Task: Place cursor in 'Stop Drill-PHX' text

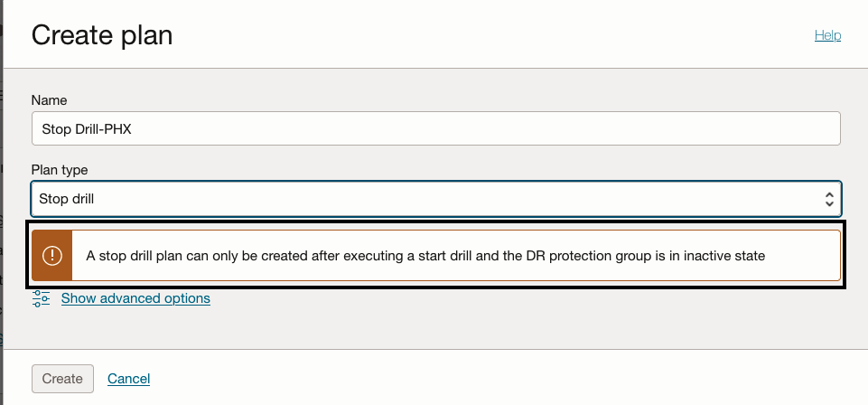Action: click(x=88, y=128)
